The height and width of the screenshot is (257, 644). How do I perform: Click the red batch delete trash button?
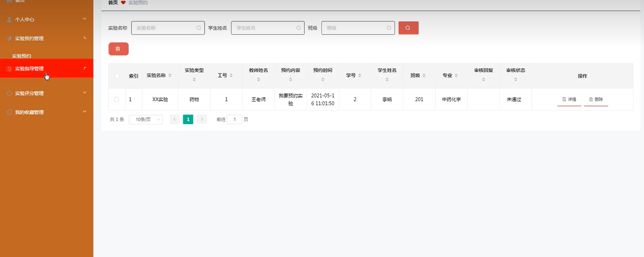pos(118,49)
